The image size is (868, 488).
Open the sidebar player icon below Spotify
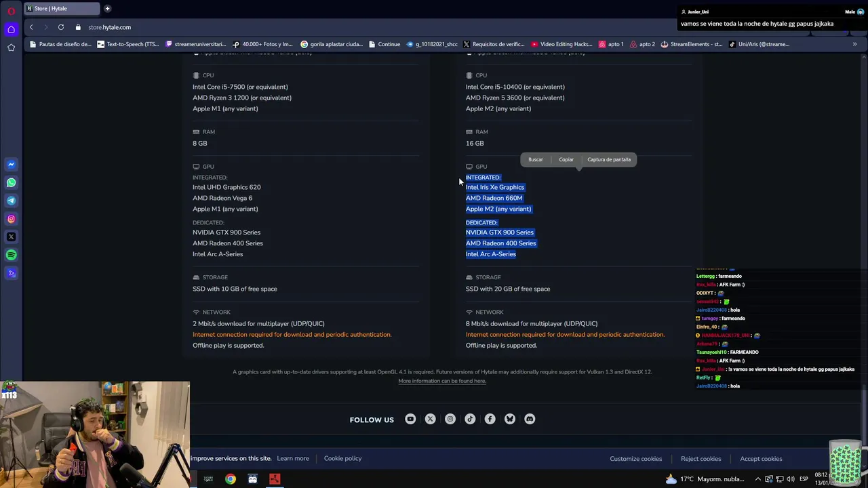click(11, 273)
